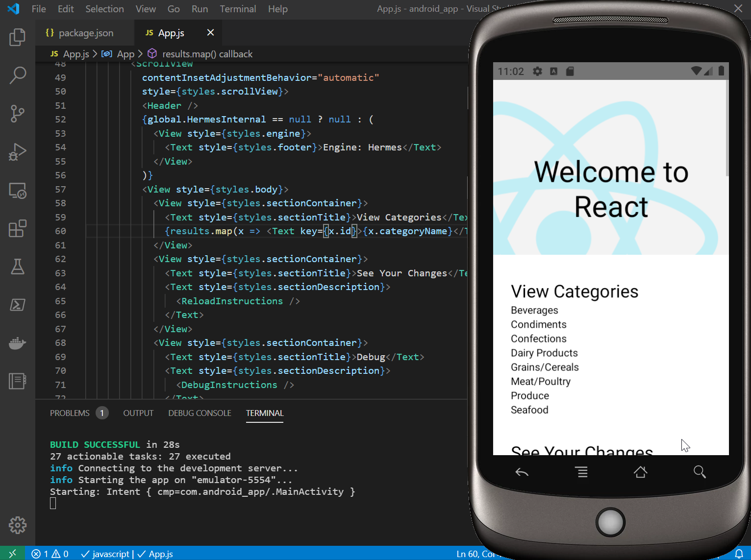The image size is (751, 560).
Task: Open the Manage gear menu
Action: [x=18, y=525]
